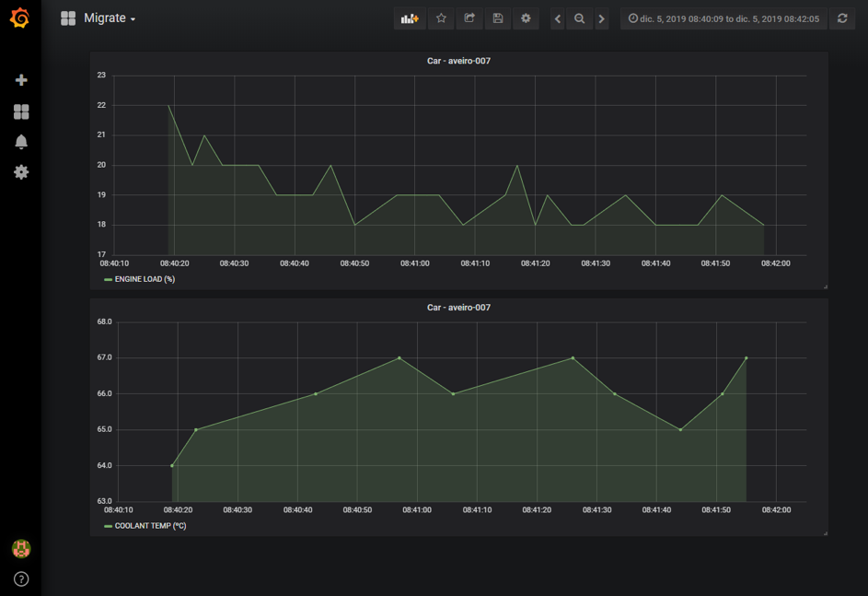868x596 pixels.
Task: Shift time range backward with left arrow
Action: (558, 18)
